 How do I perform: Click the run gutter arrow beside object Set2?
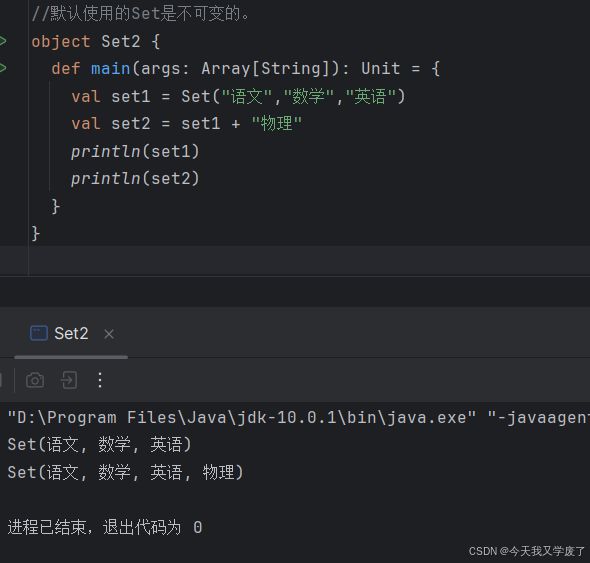(3, 41)
